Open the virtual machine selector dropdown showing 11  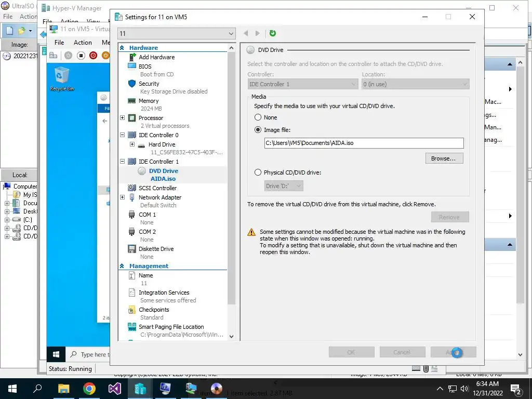(177, 34)
